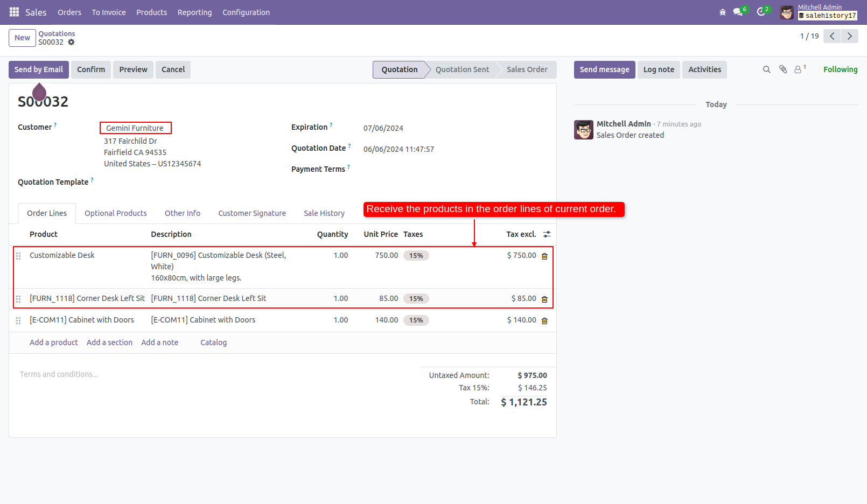Image resolution: width=867 pixels, height=504 pixels.
Task: Delete the Corner Desk line with the trash icon
Action: pyautogui.click(x=544, y=299)
